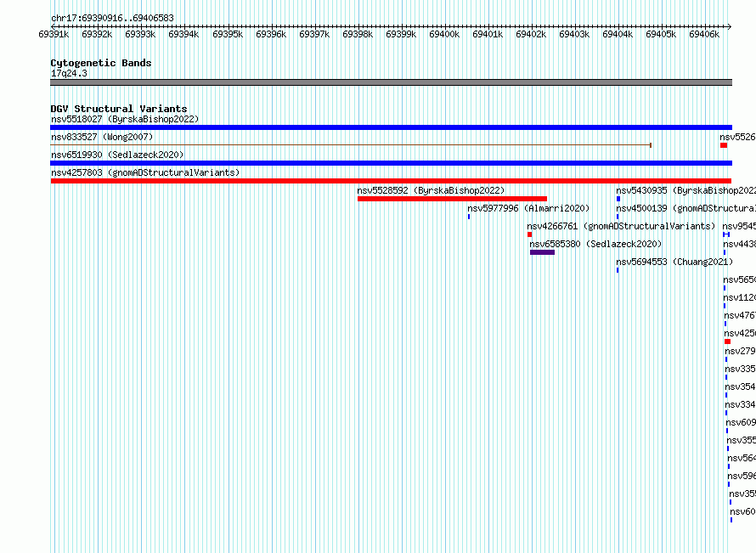
Task: Open the nsv335 variant label
Action: [x=740, y=369]
